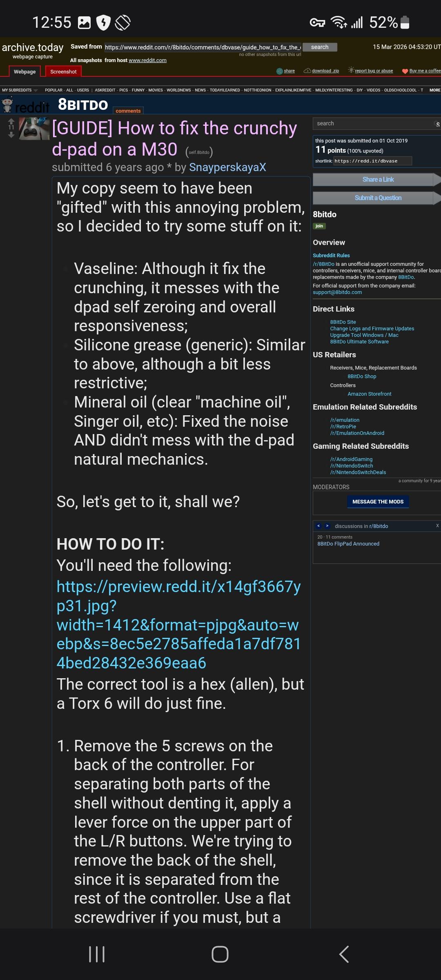Open the post's controller thumbnail image
This screenshot has width=441, height=980.
click(x=34, y=129)
